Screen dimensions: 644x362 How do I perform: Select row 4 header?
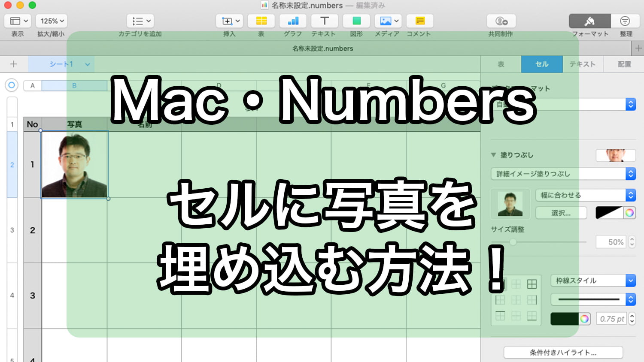coord(12,296)
